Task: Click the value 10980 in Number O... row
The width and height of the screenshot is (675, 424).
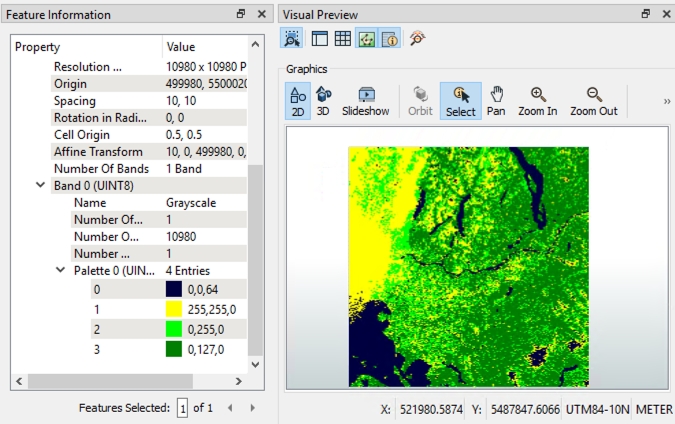Action: coord(181,236)
